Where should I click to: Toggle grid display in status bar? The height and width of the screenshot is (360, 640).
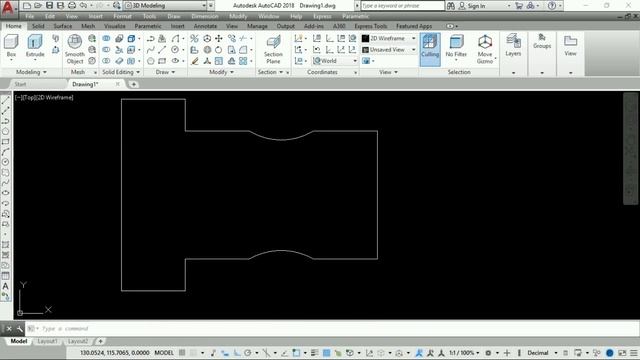coord(182,353)
